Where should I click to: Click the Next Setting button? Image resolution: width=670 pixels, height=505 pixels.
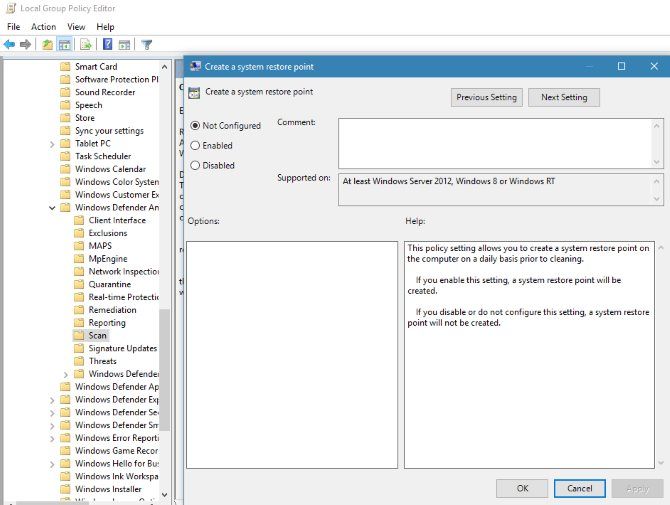pos(564,97)
